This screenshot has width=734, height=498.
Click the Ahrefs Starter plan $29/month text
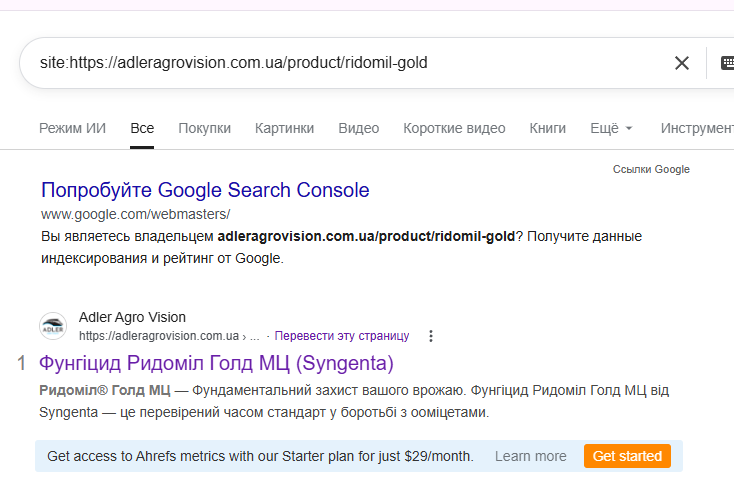point(260,456)
